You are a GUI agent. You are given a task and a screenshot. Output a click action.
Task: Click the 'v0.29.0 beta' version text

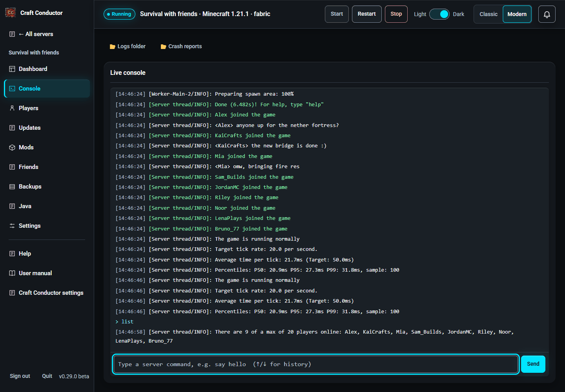pyautogui.click(x=74, y=376)
